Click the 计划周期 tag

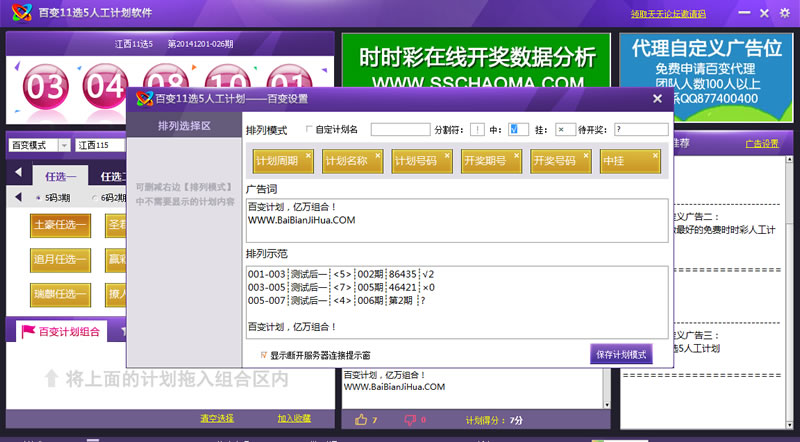point(283,161)
